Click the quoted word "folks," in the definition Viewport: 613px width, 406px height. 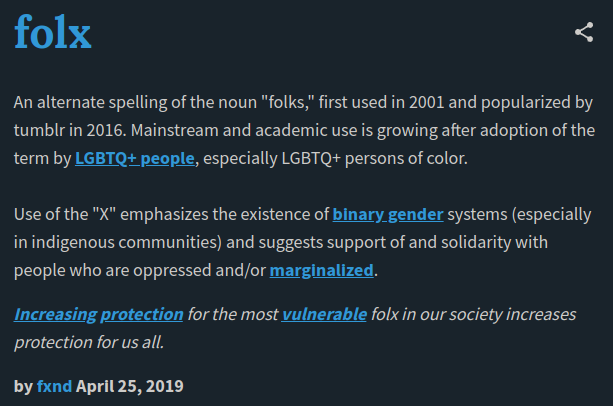[287, 102]
